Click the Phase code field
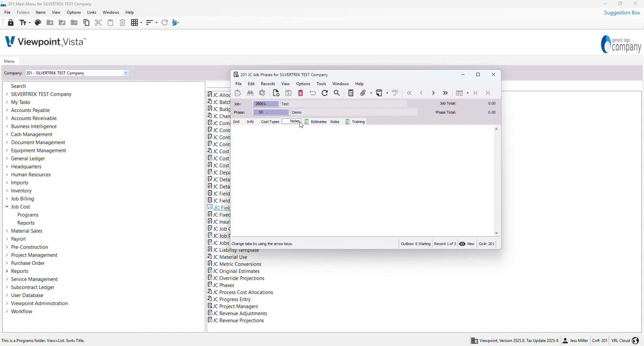Image resolution: width=644 pixels, height=346 pixels. point(271,112)
